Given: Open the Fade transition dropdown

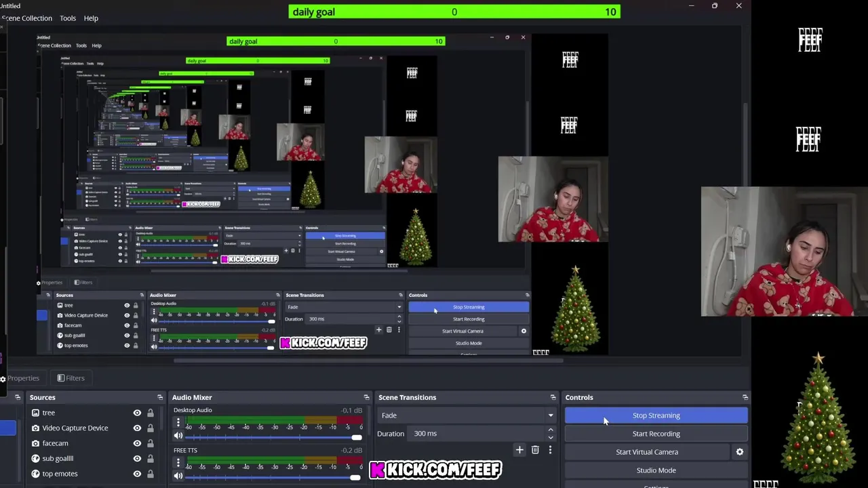Looking at the screenshot, I should tap(467, 415).
